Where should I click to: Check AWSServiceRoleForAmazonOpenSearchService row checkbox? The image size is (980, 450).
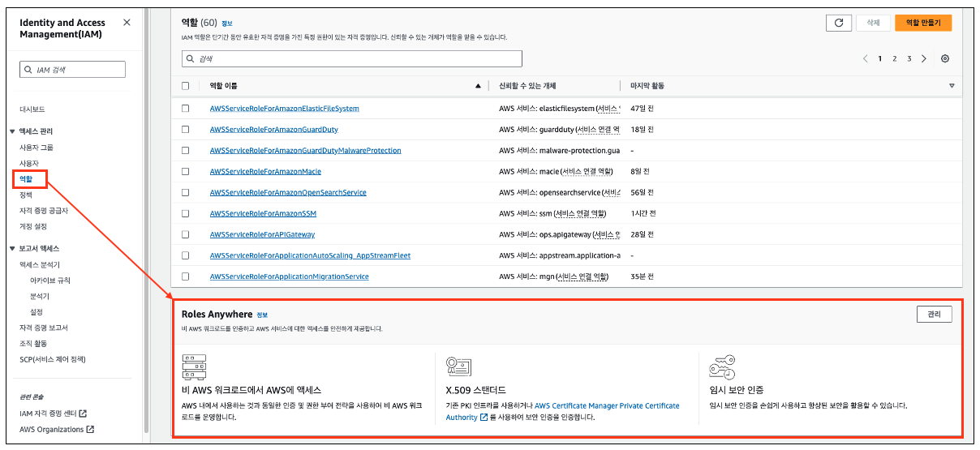pos(186,192)
